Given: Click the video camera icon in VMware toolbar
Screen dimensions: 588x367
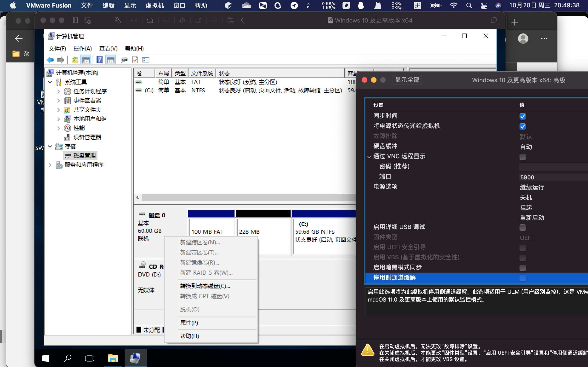Looking at the screenshot, I should pos(198,20).
